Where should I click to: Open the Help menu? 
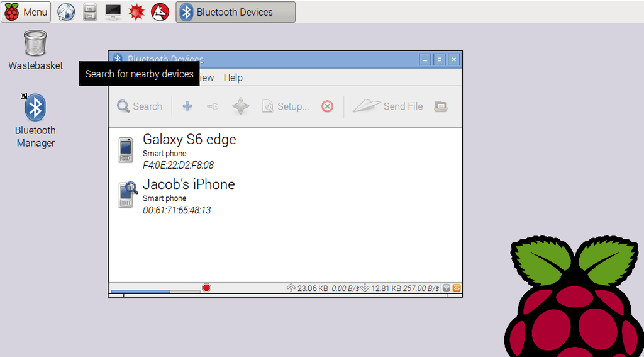click(x=233, y=77)
